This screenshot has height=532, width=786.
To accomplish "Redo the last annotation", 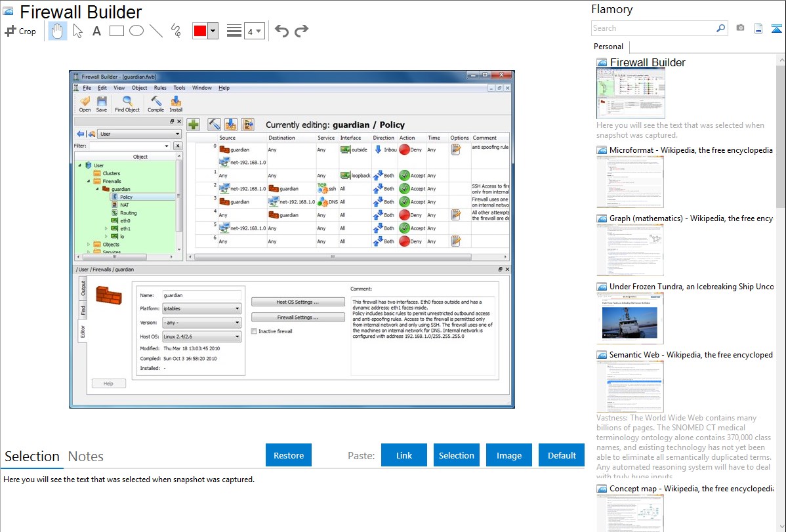I will (301, 31).
